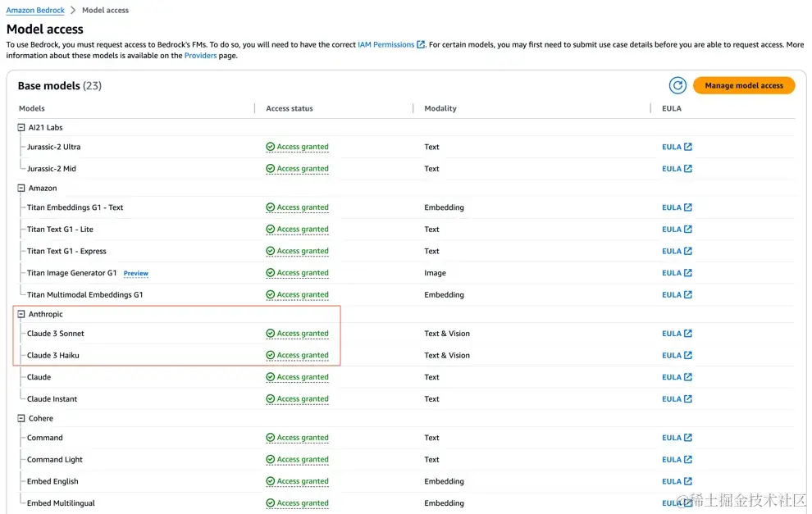
Task: Open EULA for Titan Multimodal Embeddings G1
Action: tap(677, 294)
